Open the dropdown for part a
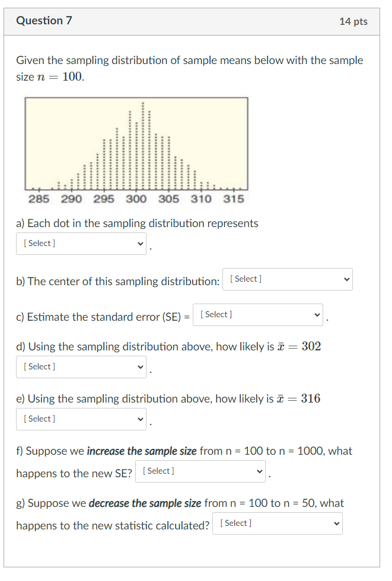The width and height of the screenshot is (392, 581). 81,243
